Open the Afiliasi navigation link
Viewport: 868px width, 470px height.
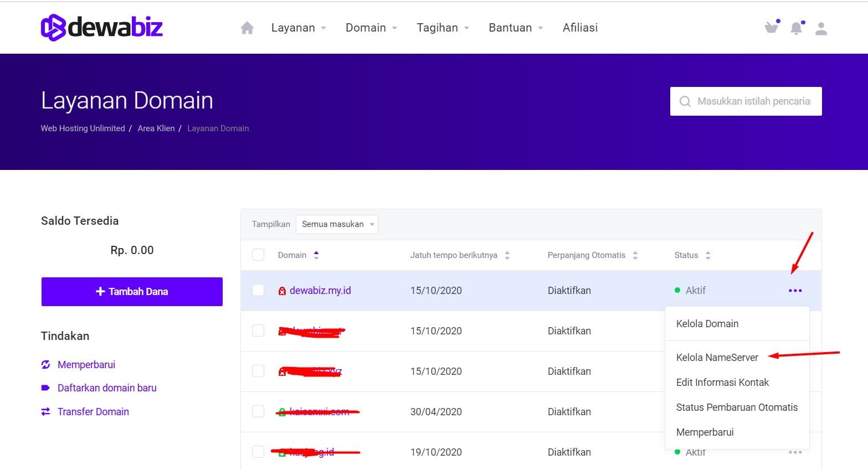click(x=580, y=28)
